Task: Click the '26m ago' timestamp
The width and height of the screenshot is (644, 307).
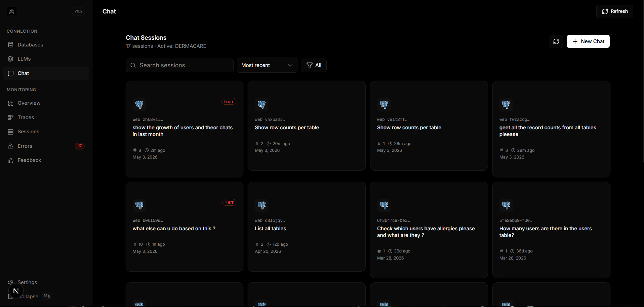Action: [403, 144]
